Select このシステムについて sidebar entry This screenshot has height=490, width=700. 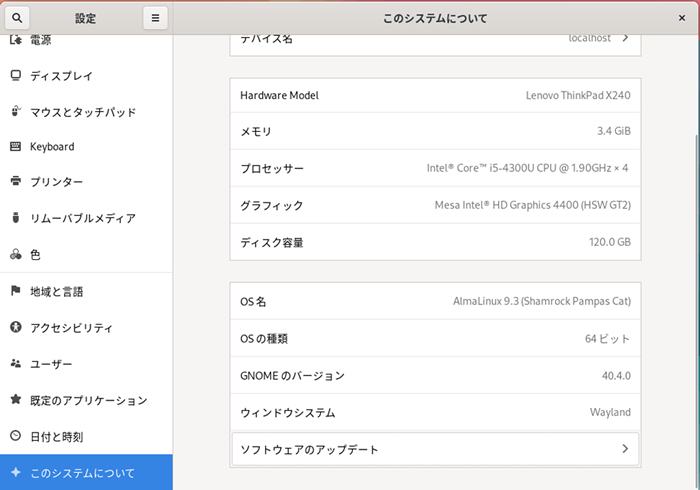82,473
